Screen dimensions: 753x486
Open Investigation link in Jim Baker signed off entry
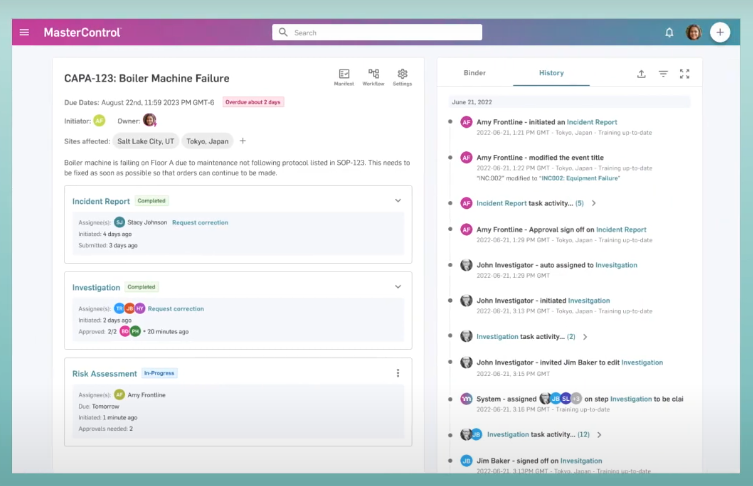coord(581,461)
